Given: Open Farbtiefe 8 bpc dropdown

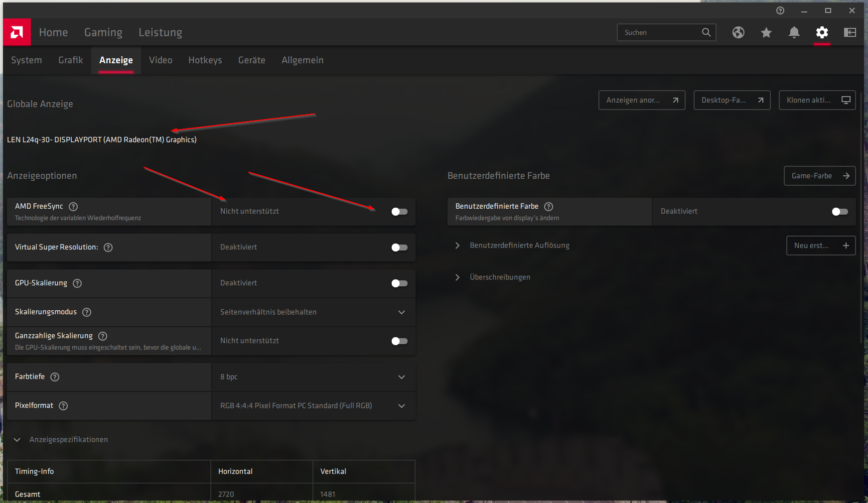Looking at the screenshot, I should click(x=313, y=377).
